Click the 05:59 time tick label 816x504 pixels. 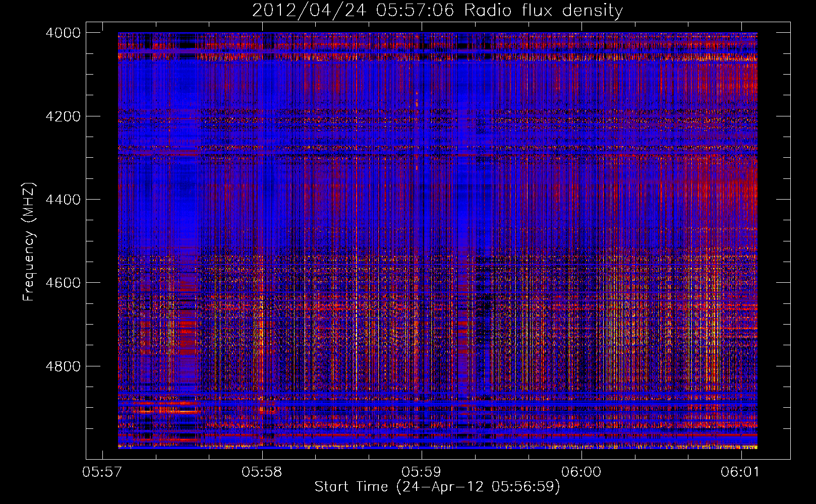(421, 472)
